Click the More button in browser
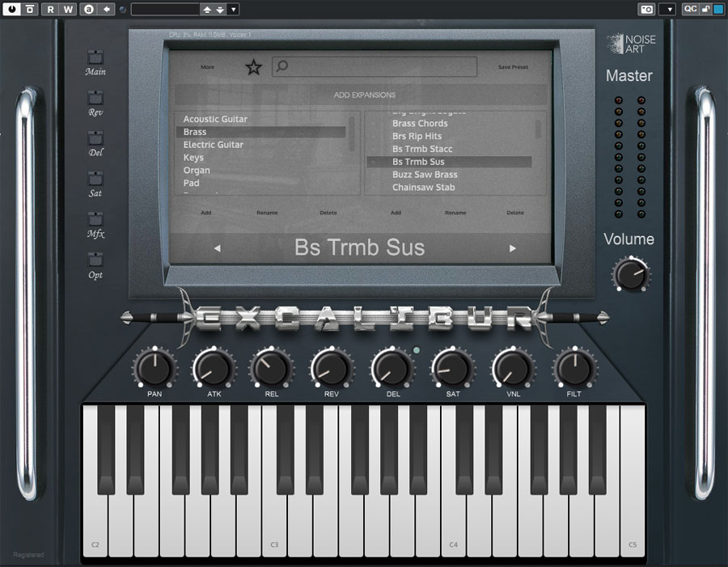Screen dimensions: 728x567 click(208, 67)
